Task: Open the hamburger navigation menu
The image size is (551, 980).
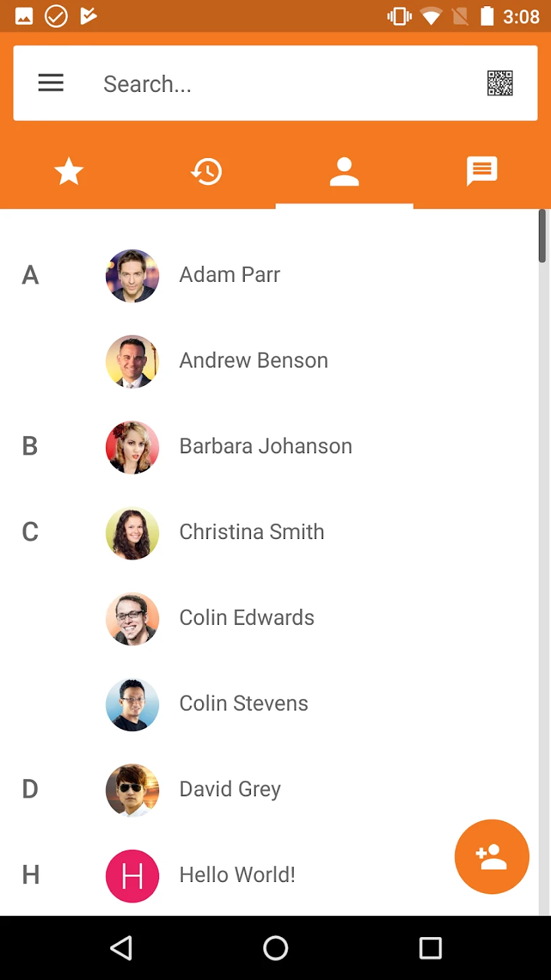Action: click(51, 83)
